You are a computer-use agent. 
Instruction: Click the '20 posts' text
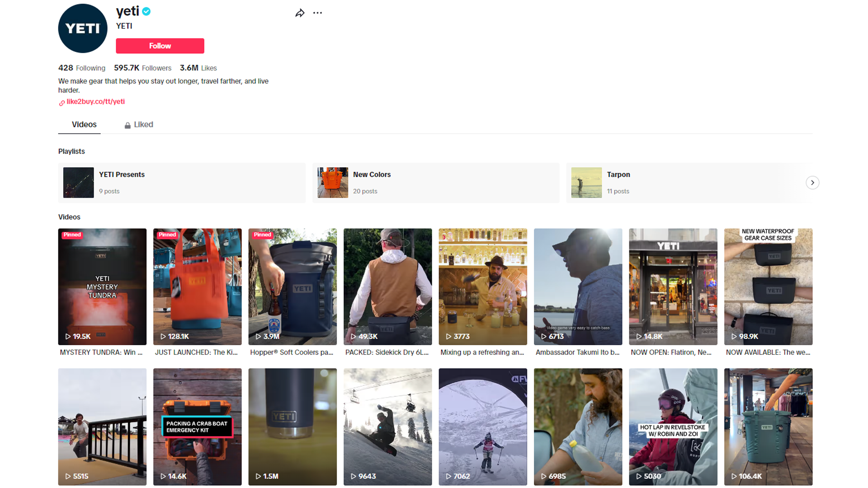point(365,191)
